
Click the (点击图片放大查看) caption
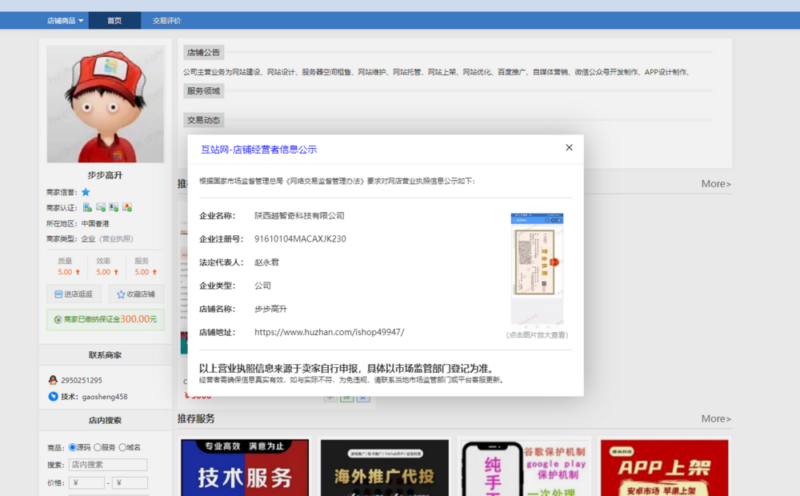pos(537,335)
